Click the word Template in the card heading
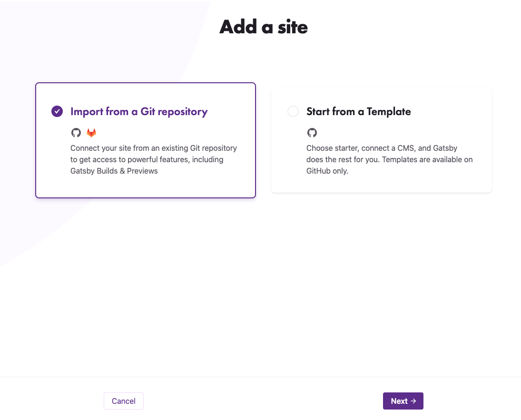Screen dimensions: 521x420 tap(389, 112)
